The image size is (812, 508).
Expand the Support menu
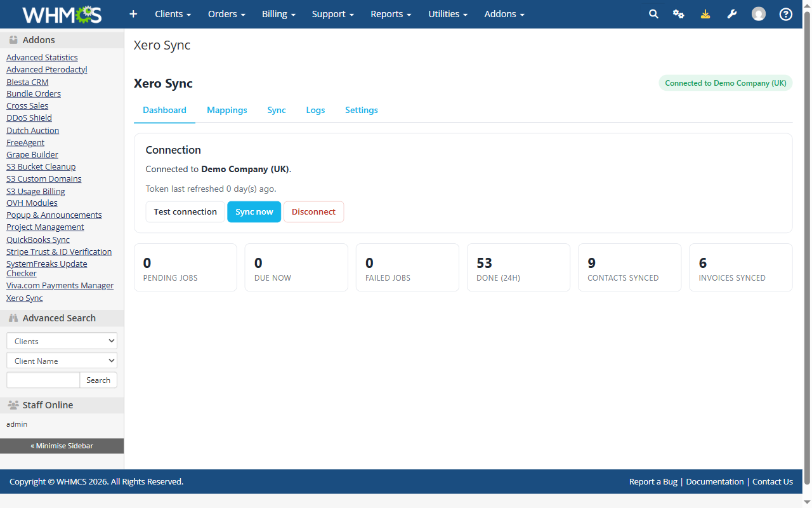tap(333, 14)
